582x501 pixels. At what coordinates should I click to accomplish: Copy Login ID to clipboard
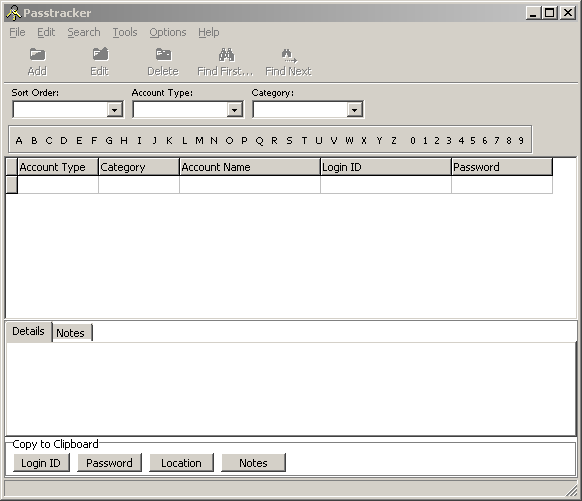41,463
